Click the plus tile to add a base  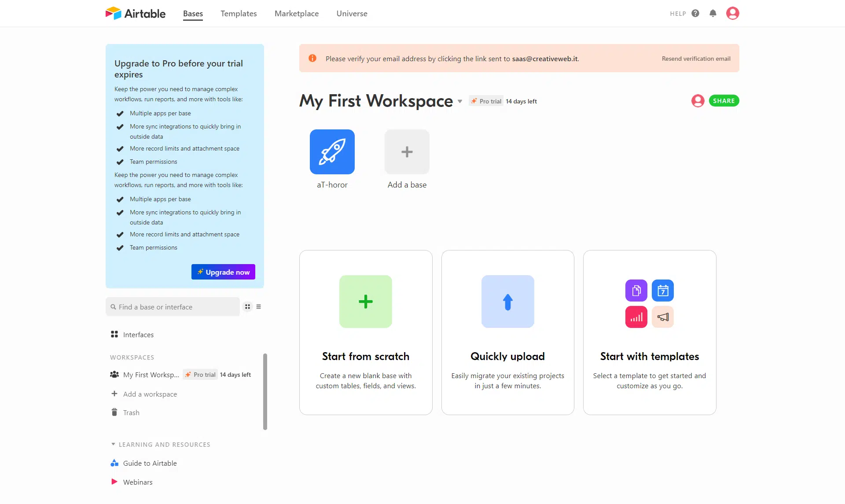coord(407,152)
